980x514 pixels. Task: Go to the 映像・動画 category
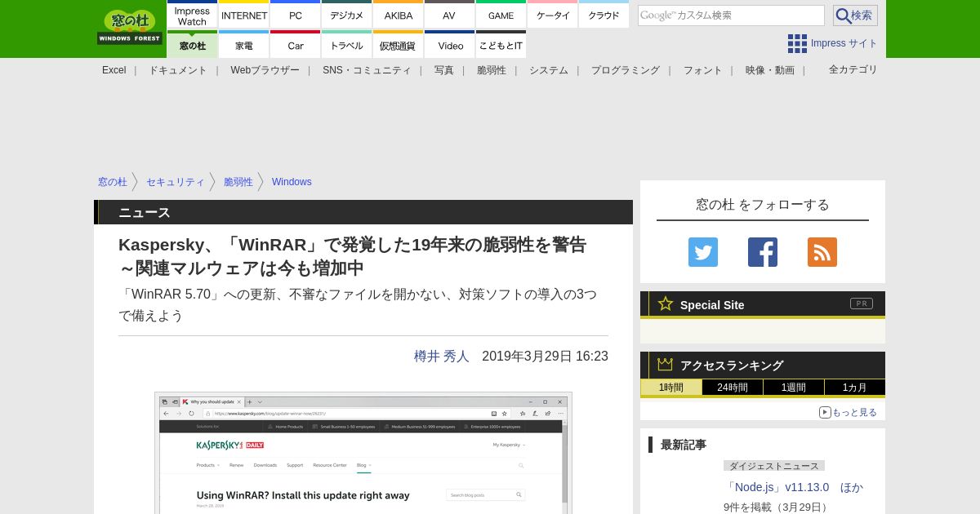point(769,70)
